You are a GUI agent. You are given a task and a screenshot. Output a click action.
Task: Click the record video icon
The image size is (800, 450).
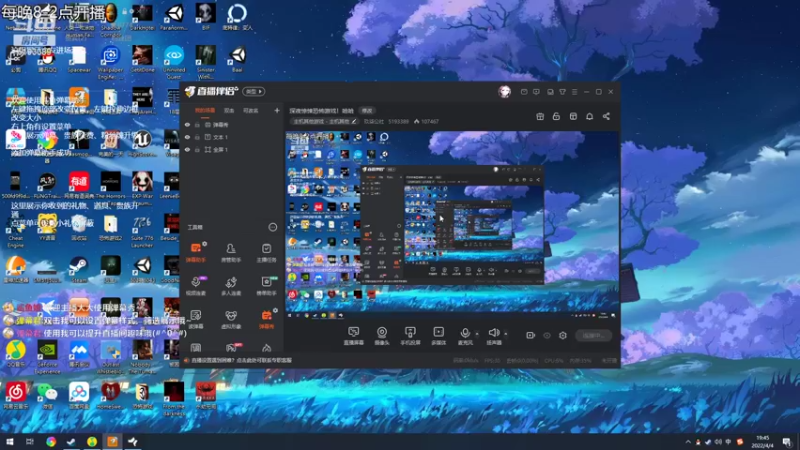[531, 335]
